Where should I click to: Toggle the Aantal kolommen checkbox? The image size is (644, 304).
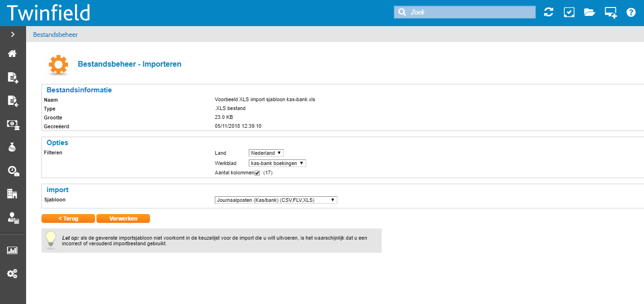tap(257, 173)
